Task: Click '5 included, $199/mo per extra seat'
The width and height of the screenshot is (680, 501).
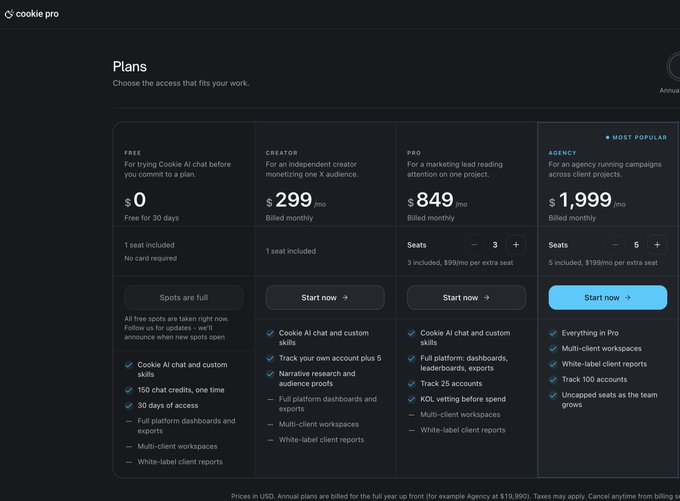Action: coord(603,262)
